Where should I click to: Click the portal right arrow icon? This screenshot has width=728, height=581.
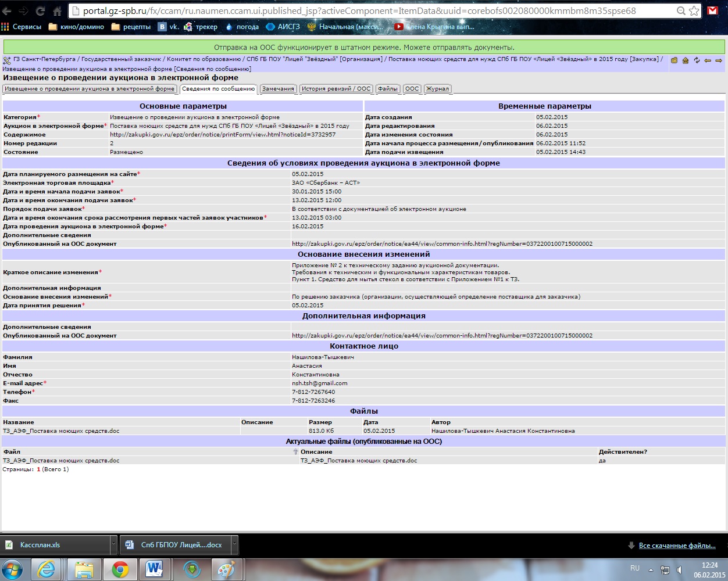[x=719, y=60]
